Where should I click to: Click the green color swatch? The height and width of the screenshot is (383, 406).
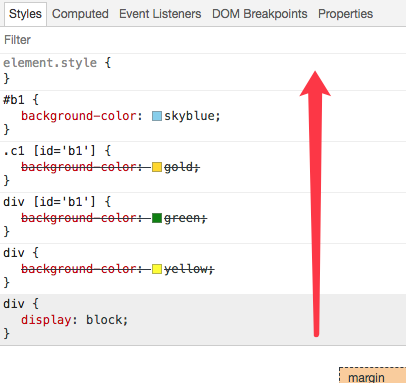pyautogui.click(x=157, y=218)
